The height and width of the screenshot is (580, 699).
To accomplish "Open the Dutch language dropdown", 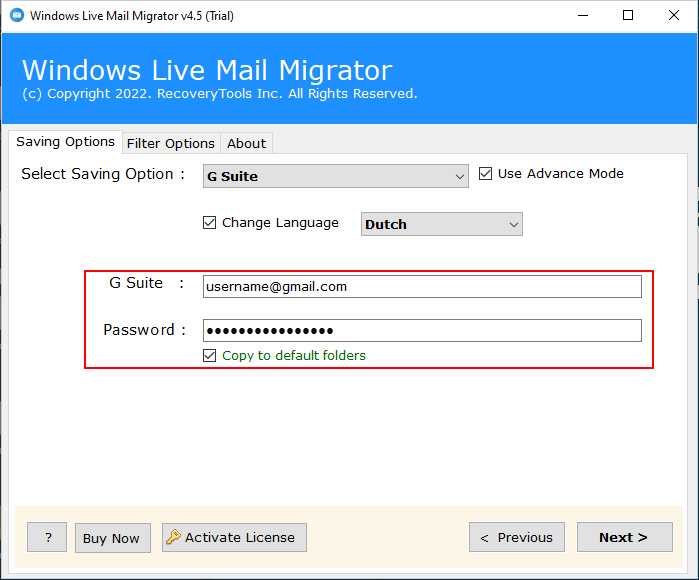I will [x=441, y=224].
